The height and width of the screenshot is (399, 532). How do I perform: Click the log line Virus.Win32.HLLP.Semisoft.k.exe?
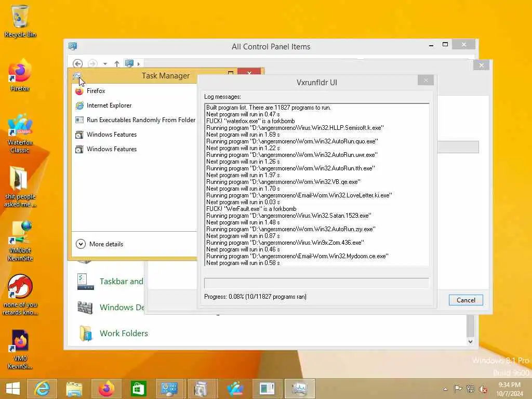coord(295,128)
